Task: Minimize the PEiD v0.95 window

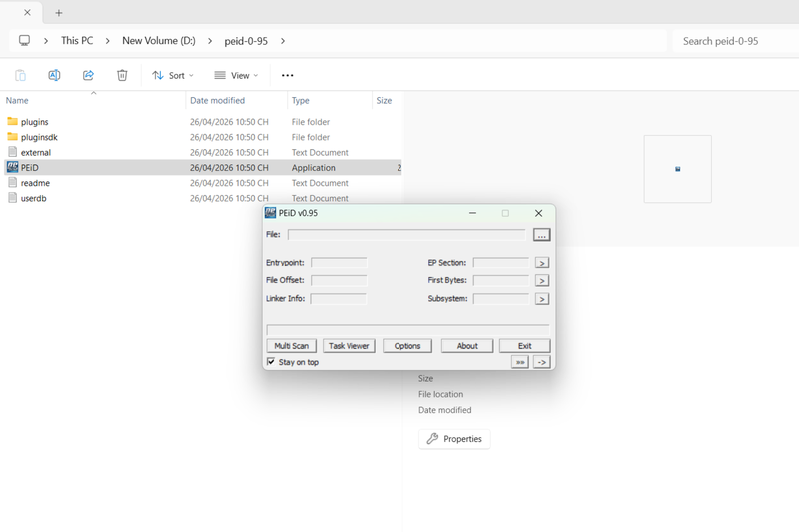Action: (472, 213)
